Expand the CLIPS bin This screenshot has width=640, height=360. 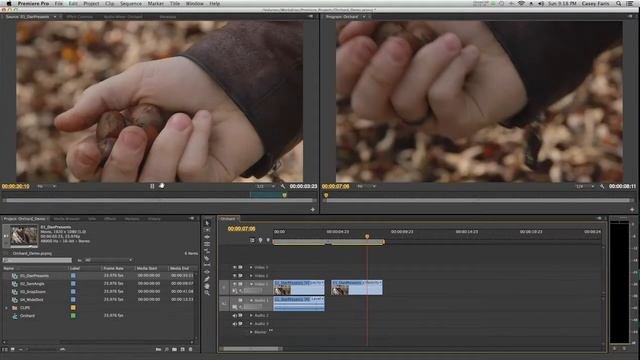[x=6, y=308]
